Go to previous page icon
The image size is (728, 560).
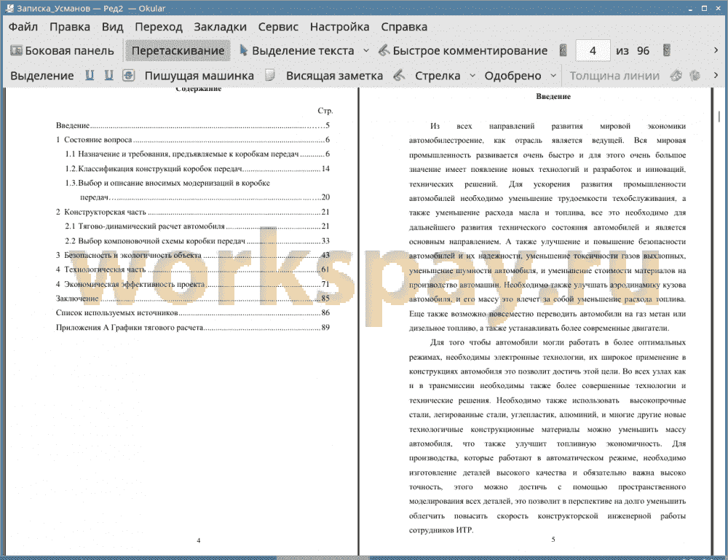[x=563, y=51]
